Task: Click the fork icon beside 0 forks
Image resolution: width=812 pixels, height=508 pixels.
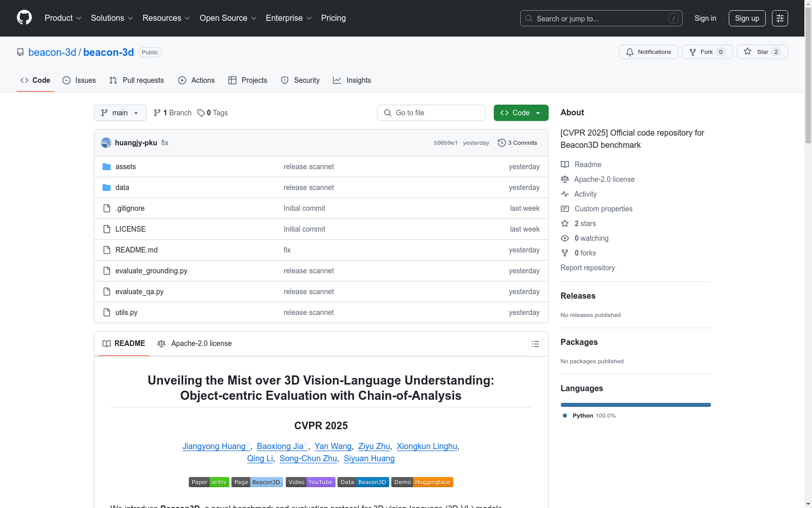Action: pyautogui.click(x=565, y=253)
